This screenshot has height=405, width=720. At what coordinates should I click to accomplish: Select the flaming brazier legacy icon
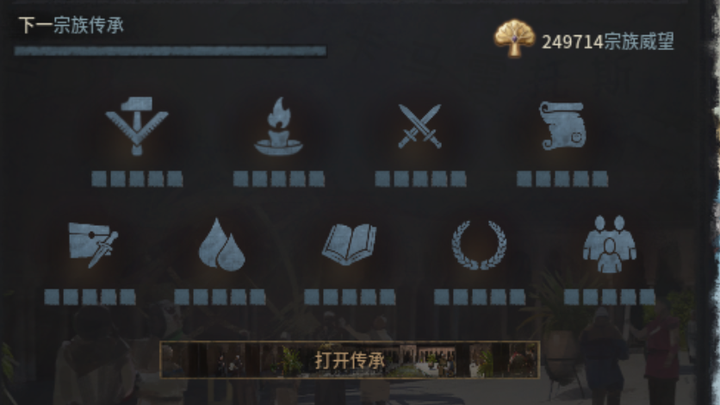pos(278,126)
